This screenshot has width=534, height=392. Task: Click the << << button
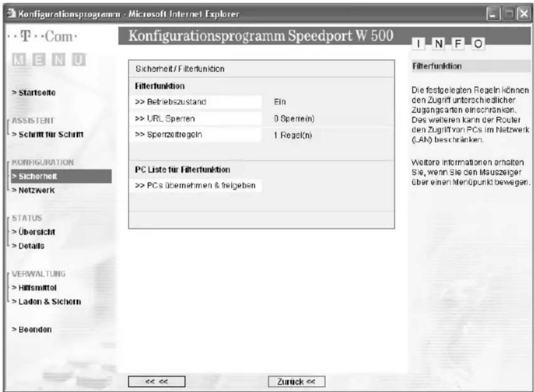click(157, 382)
